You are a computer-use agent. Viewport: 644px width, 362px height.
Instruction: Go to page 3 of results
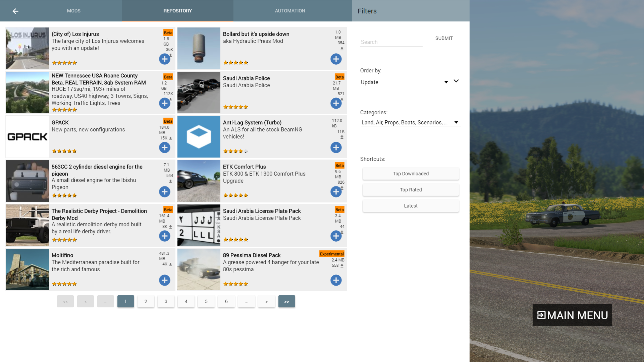tap(166, 301)
